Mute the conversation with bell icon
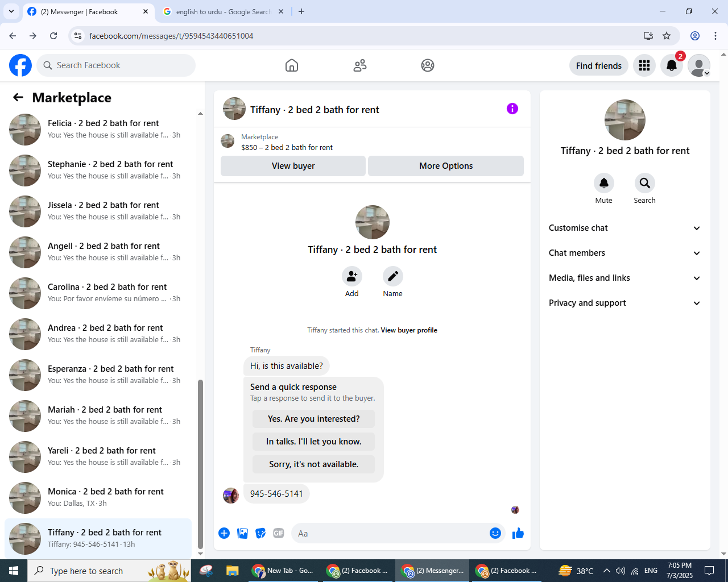This screenshot has width=728, height=582. (604, 183)
